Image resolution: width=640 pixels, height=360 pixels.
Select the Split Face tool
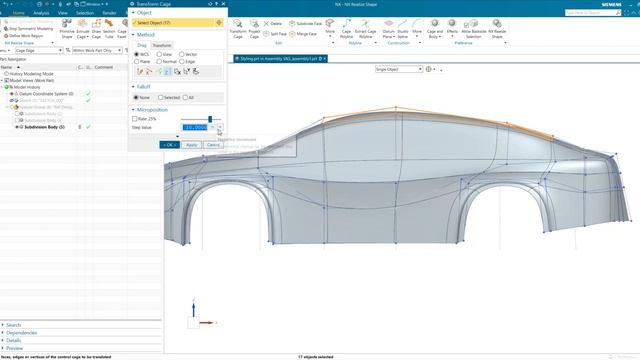coord(275,34)
